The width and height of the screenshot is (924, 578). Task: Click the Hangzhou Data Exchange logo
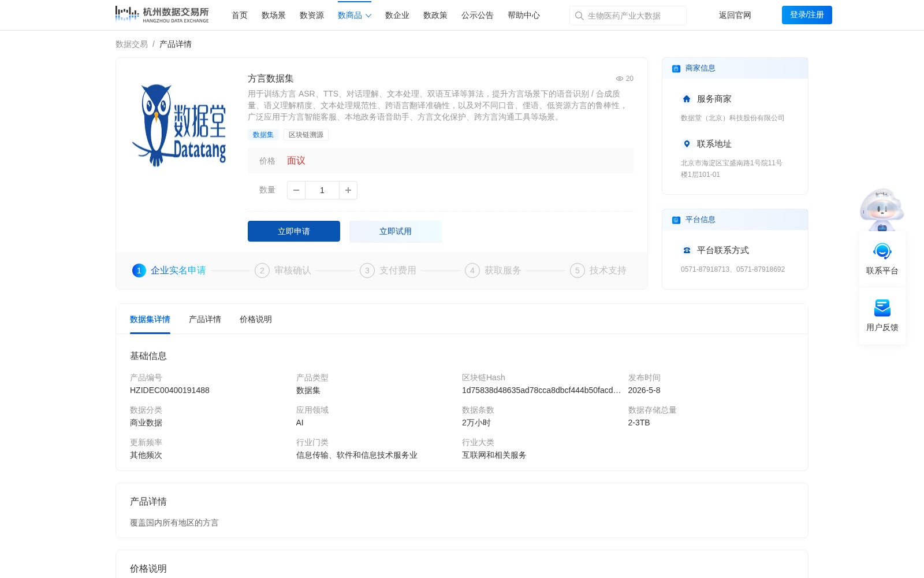pyautogui.click(x=162, y=14)
